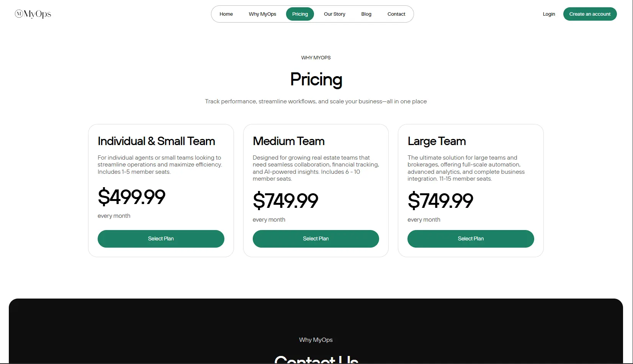Click the $499.99 price text
This screenshot has height=364, width=633.
tap(131, 197)
